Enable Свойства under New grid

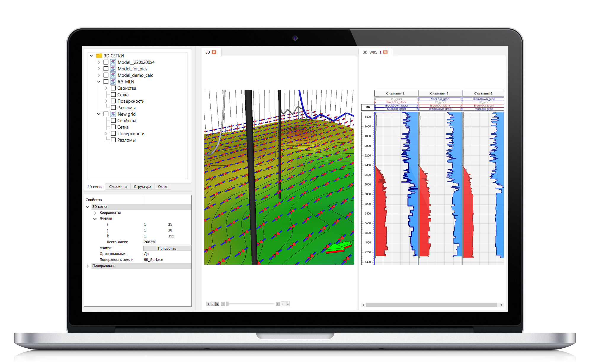coord(113,120)
